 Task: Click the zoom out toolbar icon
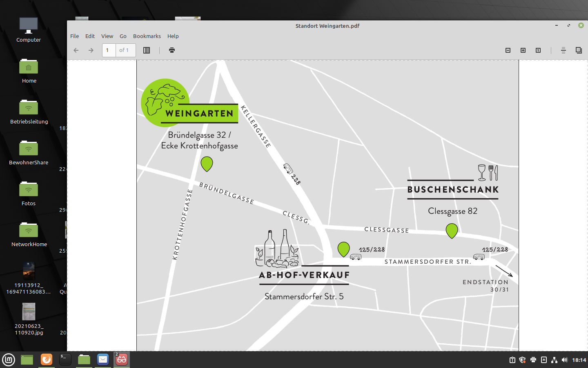(508, 50)
